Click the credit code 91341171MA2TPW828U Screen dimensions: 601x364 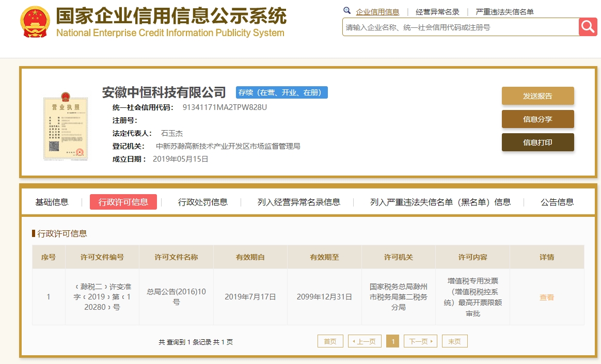click(x=225, y=107)
